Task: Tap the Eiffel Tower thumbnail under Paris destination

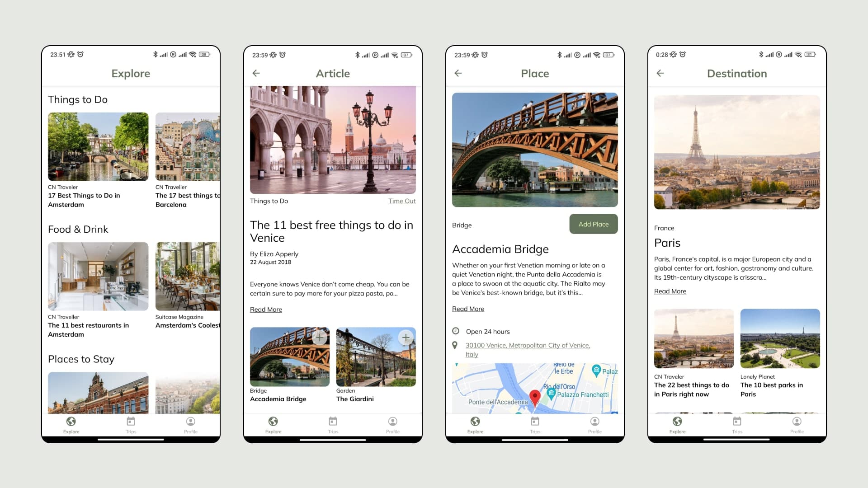Action: point(694,338)
